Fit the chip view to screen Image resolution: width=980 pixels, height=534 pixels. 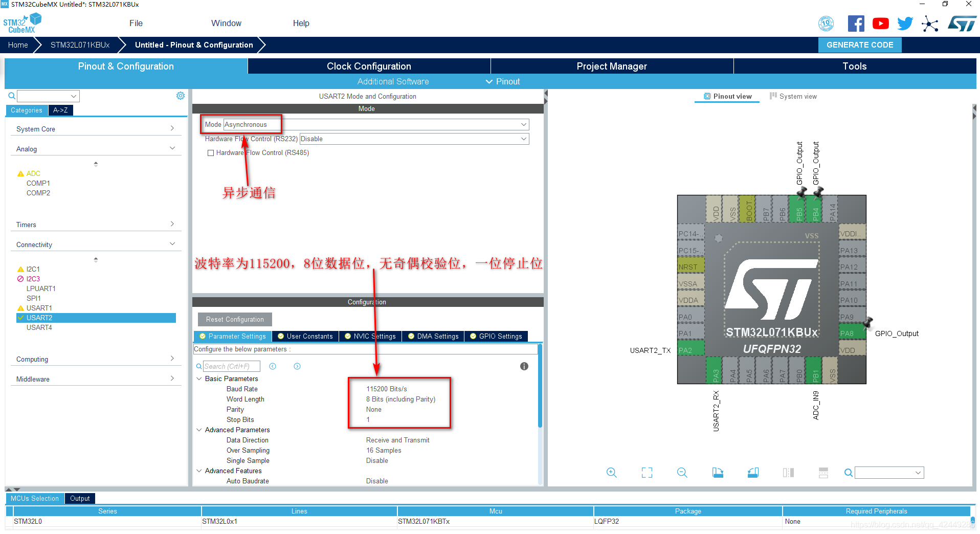(647, 473)
